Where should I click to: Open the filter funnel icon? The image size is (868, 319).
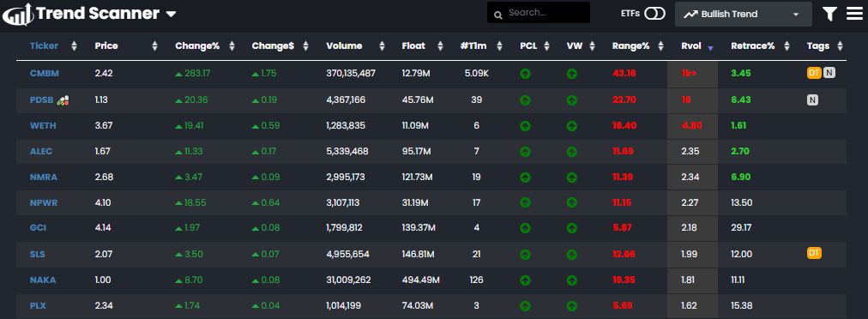(829, 14)
